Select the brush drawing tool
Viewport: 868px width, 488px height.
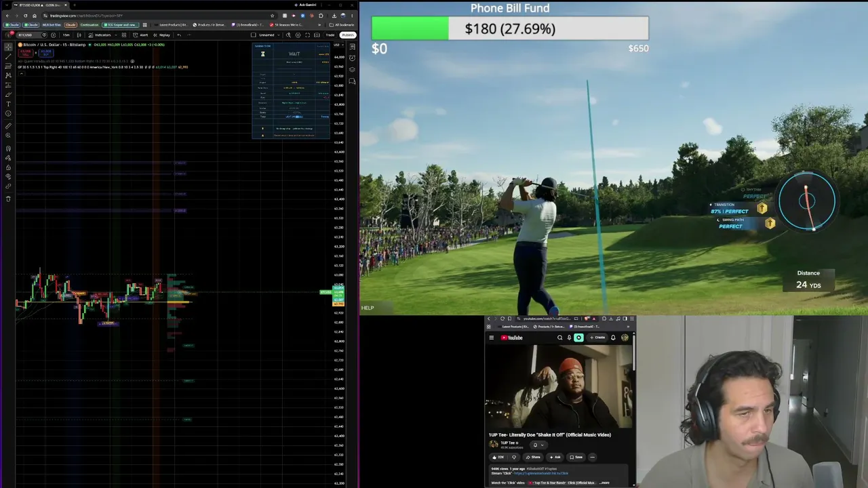coord(8,94)
